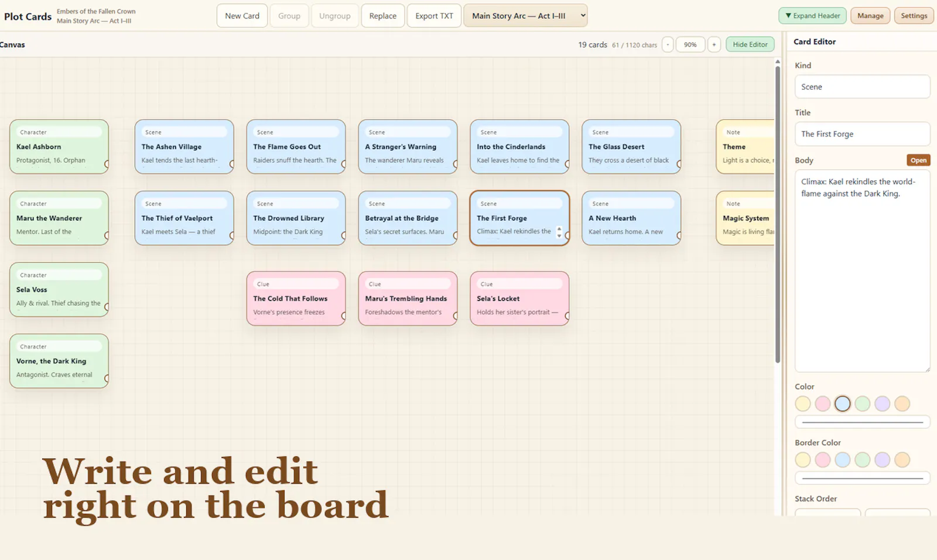Select The Ashen Village scene card

pos(184,147)
